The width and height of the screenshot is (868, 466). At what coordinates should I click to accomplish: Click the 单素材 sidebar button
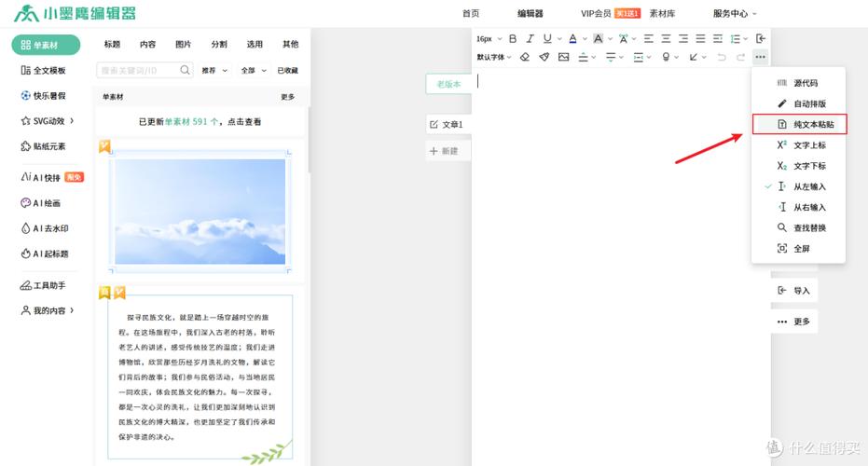pyautogui.click(x=46, y=45)
